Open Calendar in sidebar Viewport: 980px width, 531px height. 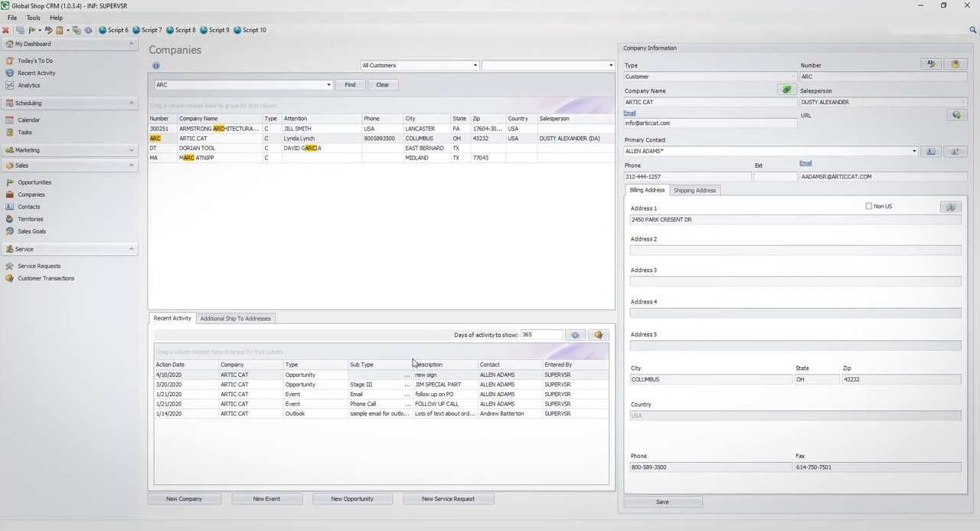[x=28, y=120]
